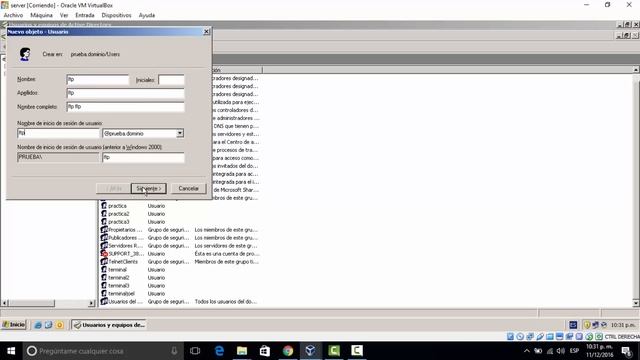Click the terminal user icon
640x360 pixels.
(x=104, y=269)
